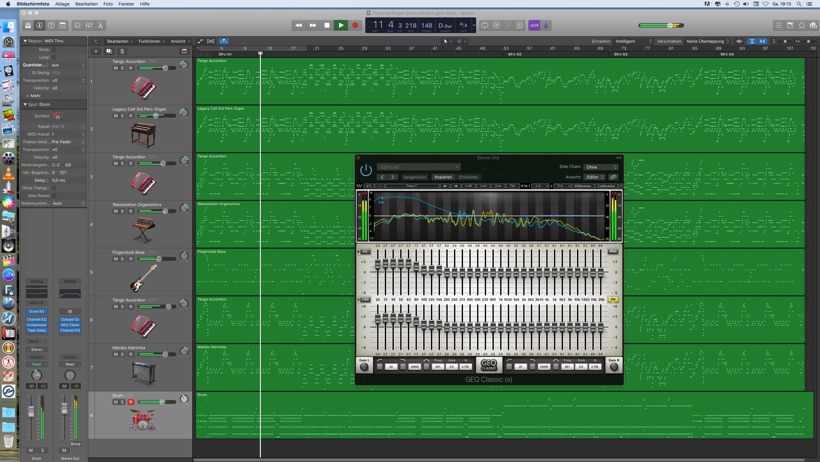Open the plugin Ansicht Editor dropdown
The height and width of the screenshot is (462, 820).
(x=595, y=177)
